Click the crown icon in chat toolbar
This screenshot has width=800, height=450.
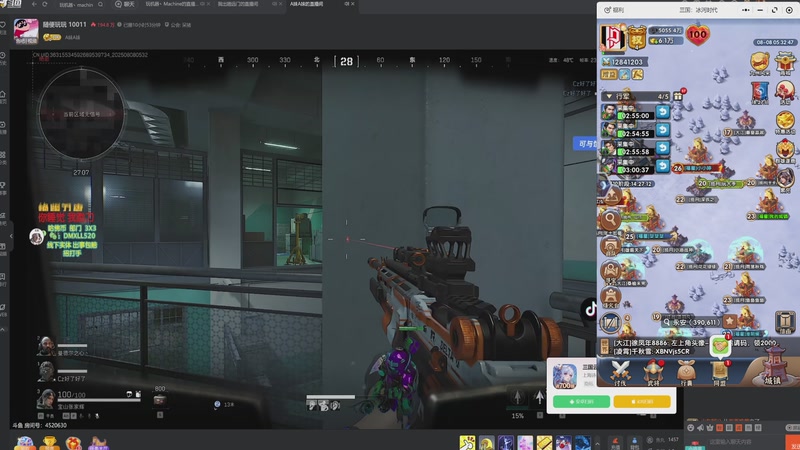coord(710,428)
